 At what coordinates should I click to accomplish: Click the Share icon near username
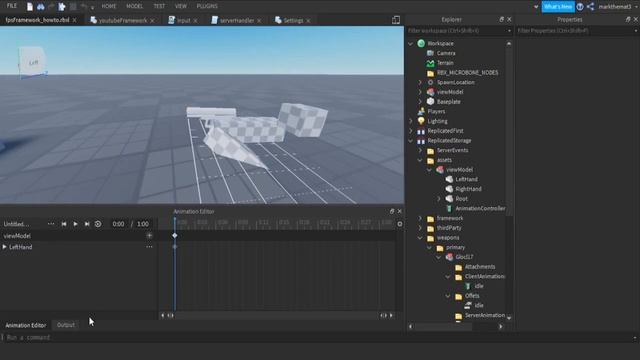click(x=590, y=7)
